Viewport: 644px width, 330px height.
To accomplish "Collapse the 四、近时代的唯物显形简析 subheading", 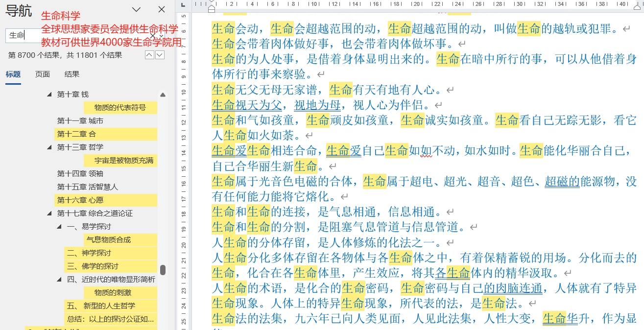I will coord(59,280).
